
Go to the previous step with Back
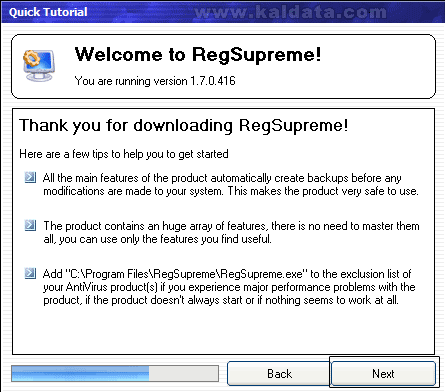(279, 373)
